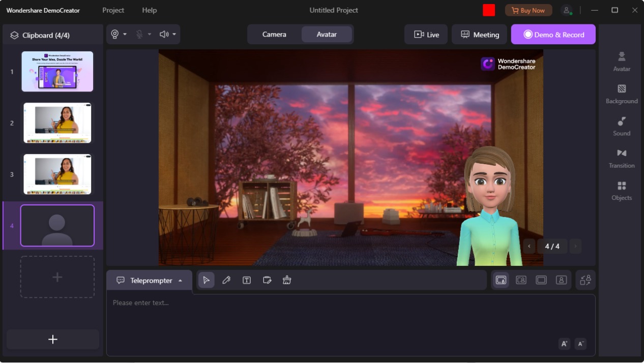
Task: Open the Transition panel
Action: pyautogui.click(x=621, y=159)
